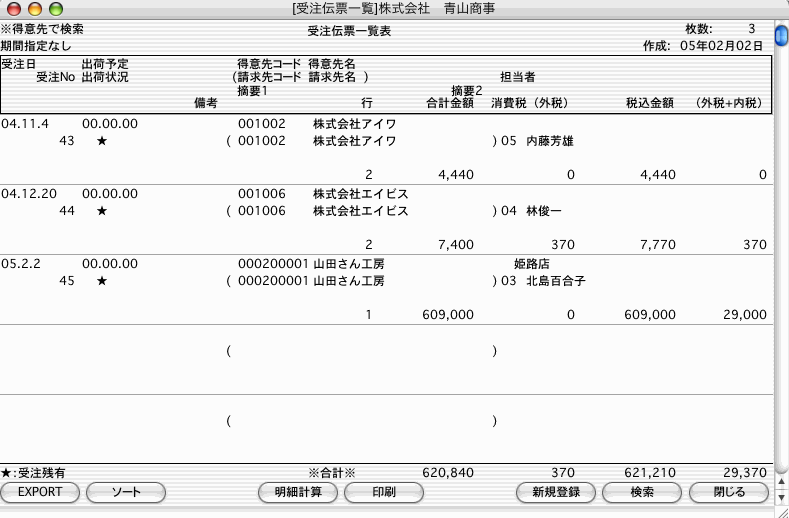Open search with the 検索 button
This screenshot has width=789, height=518.
pyautogui.click(x=642, y=492)
